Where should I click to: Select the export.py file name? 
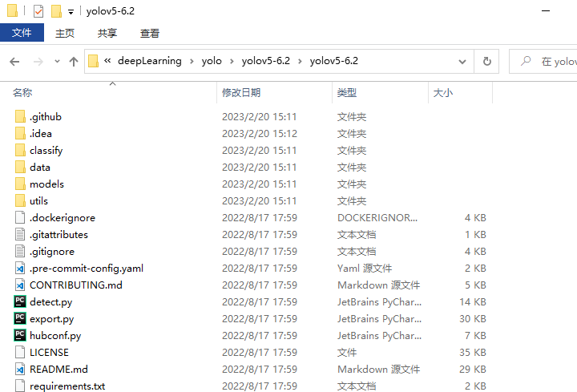[51, 319]
